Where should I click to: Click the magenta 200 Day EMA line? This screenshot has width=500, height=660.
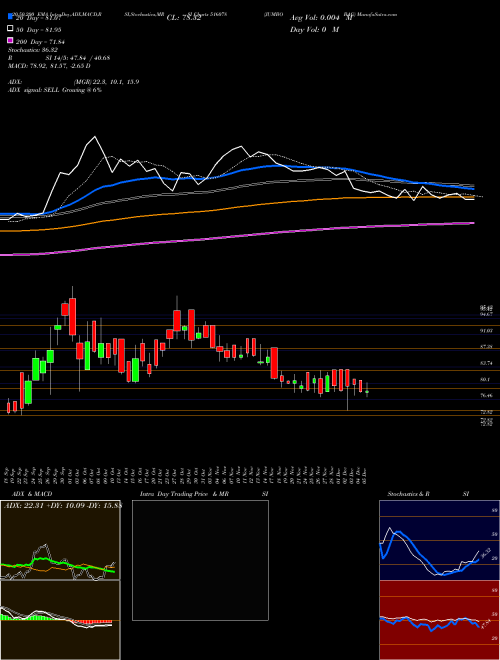(236, 237)
